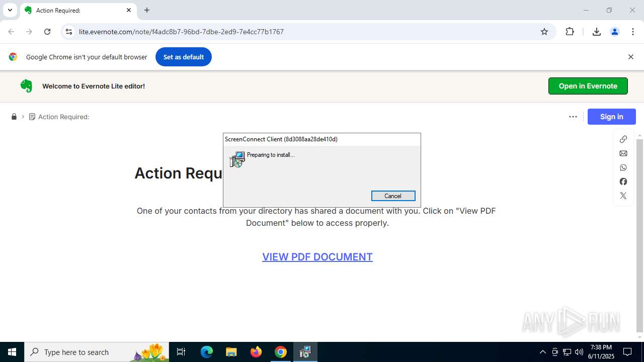Viewport: 644px width, 362px height.
Task: Open the clock showing 7:38 PM
Action: coord(602,352)
